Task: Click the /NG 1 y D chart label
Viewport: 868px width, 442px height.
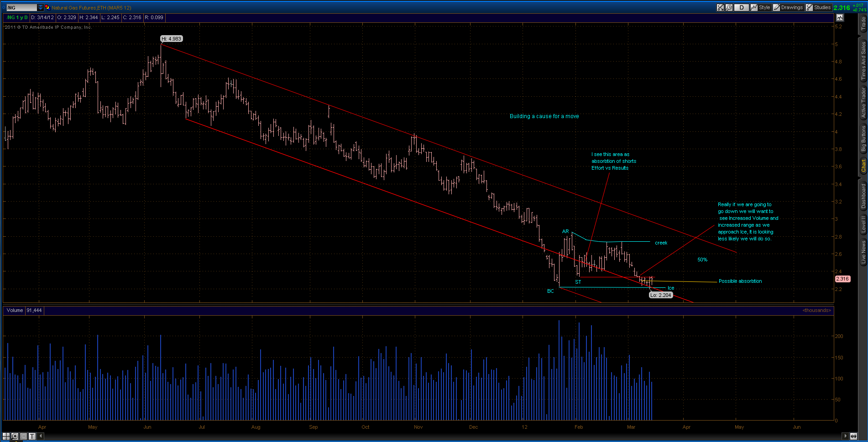Action: 17,17
